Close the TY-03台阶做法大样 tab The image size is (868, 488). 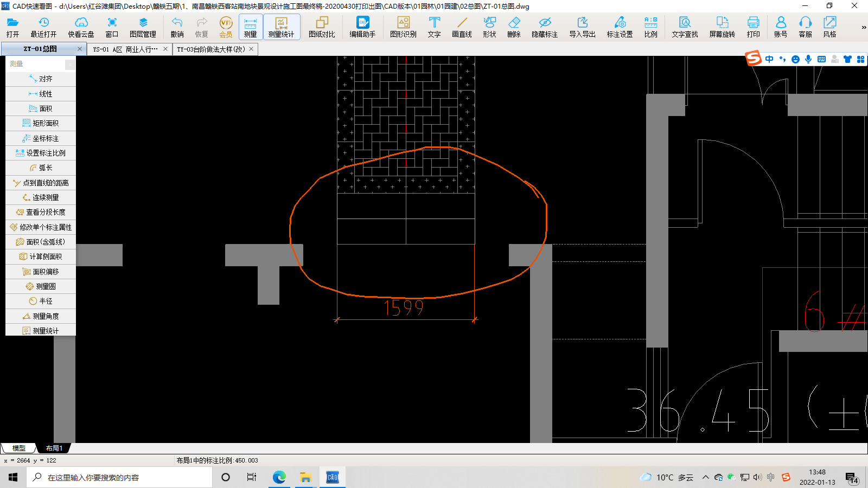(x=251, y=49)
